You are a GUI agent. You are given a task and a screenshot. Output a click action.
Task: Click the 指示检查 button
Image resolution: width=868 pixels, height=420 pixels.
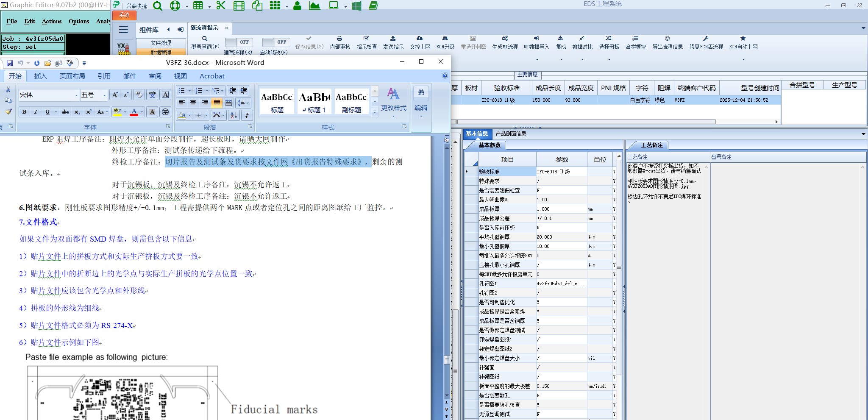tap(367, 42)
